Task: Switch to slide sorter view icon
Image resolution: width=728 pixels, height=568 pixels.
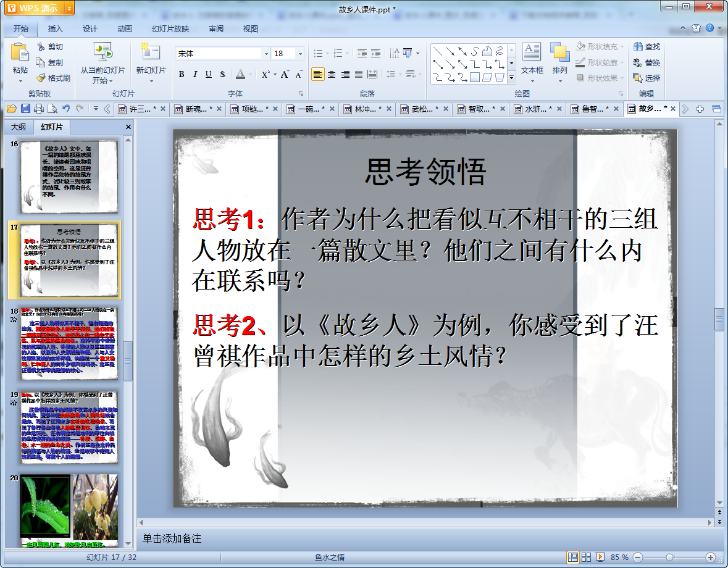Action: (586, 557)
